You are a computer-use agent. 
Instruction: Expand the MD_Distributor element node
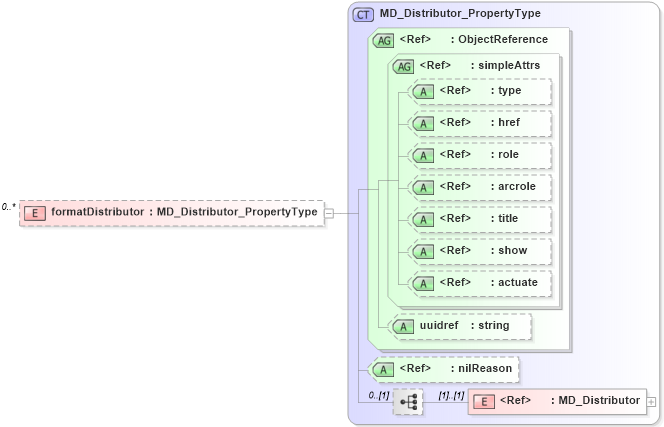click(x=651, y=402)
